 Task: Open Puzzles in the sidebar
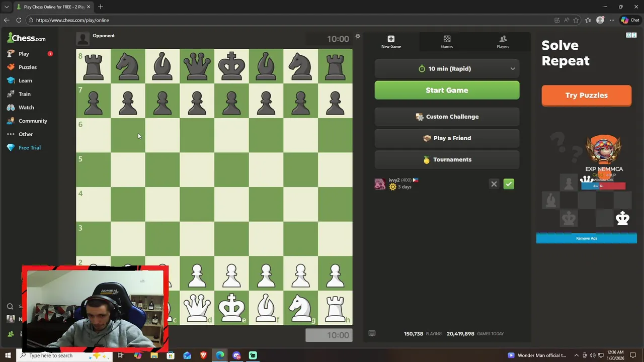click(22, 67)
